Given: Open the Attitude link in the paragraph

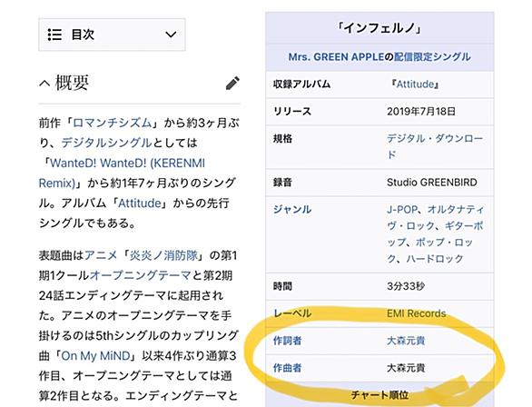Looking at the screenshot, I should click(x=140, y=203).
